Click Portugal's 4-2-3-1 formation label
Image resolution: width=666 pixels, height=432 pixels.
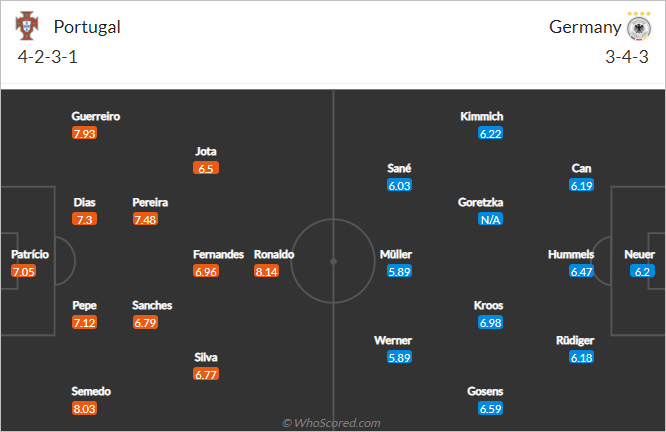coord(48,57)
